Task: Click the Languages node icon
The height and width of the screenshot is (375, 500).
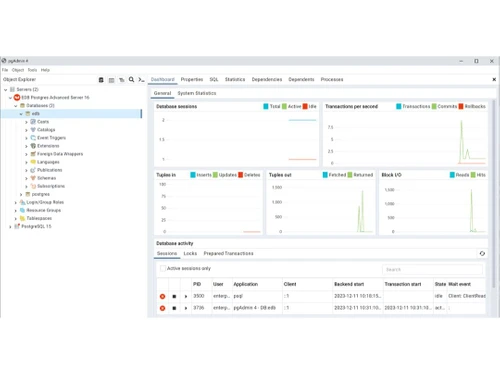Action: [33, 162]
